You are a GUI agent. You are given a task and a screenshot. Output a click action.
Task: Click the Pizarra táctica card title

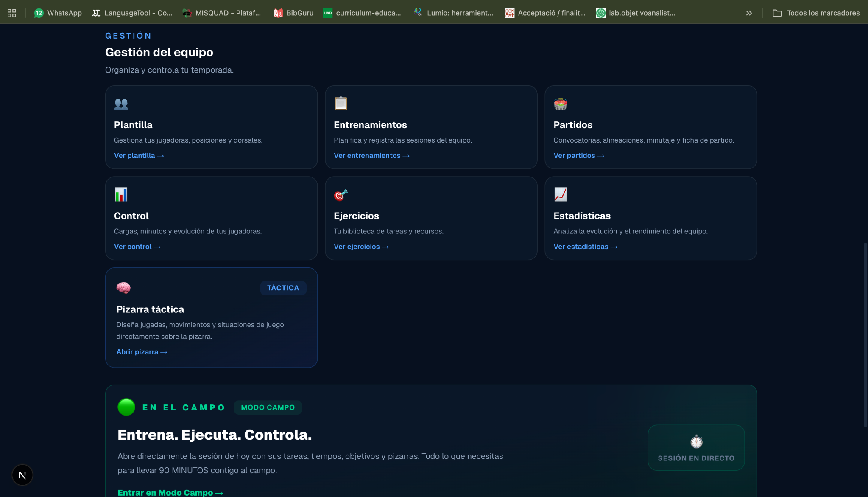point(150,309)
